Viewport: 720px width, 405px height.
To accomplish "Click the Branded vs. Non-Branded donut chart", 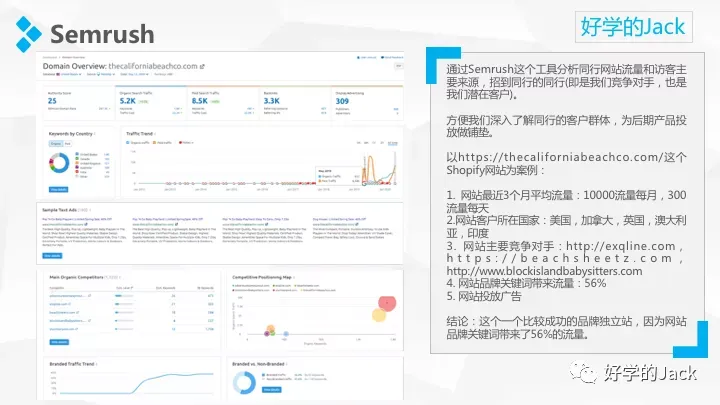I will (244, 382).
